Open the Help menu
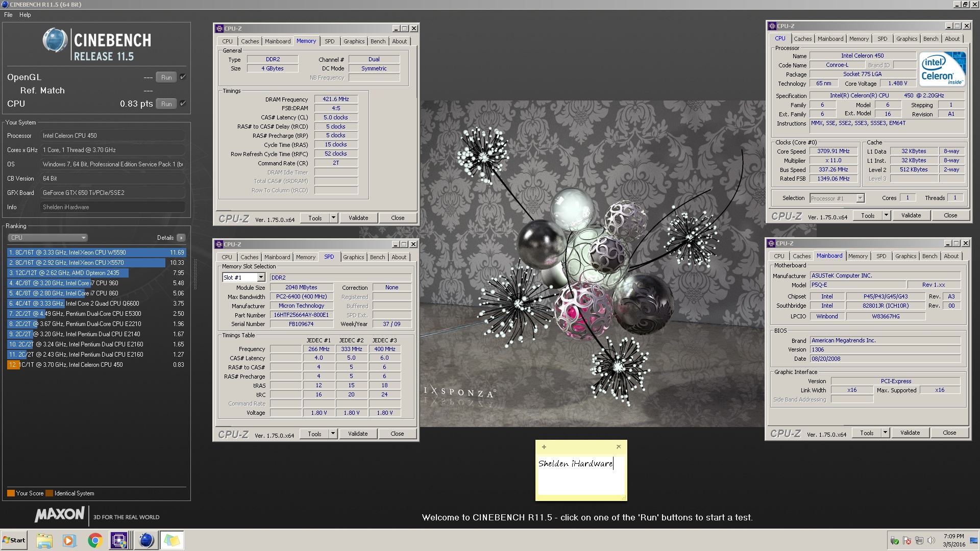This screenshot has width=980, height=551. (x=25, y=15)
